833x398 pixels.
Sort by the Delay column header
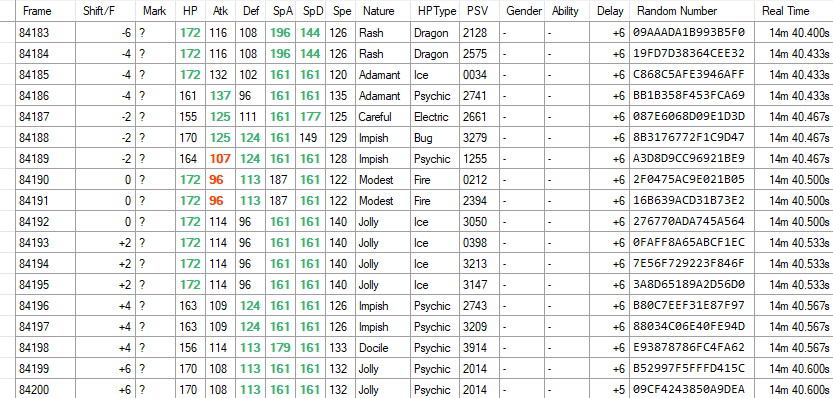click(610, 11)
